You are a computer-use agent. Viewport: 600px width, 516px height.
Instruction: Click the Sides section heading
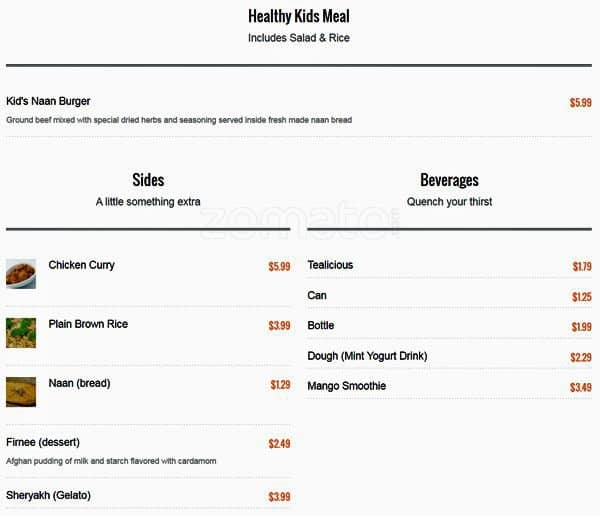tap(148, 180)
